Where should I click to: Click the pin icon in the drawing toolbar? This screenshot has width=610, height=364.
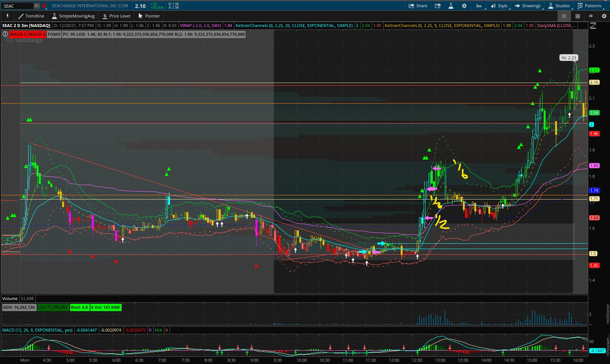(7, 16)
